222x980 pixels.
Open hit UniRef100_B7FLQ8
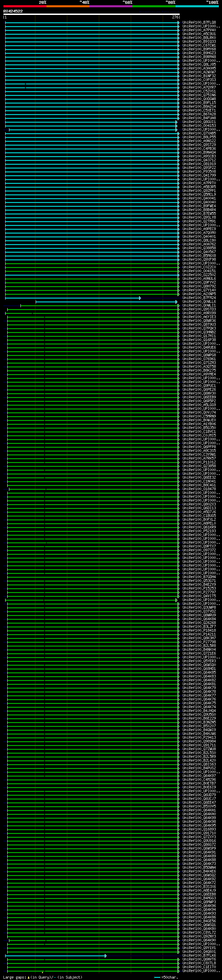coord(199,23)
